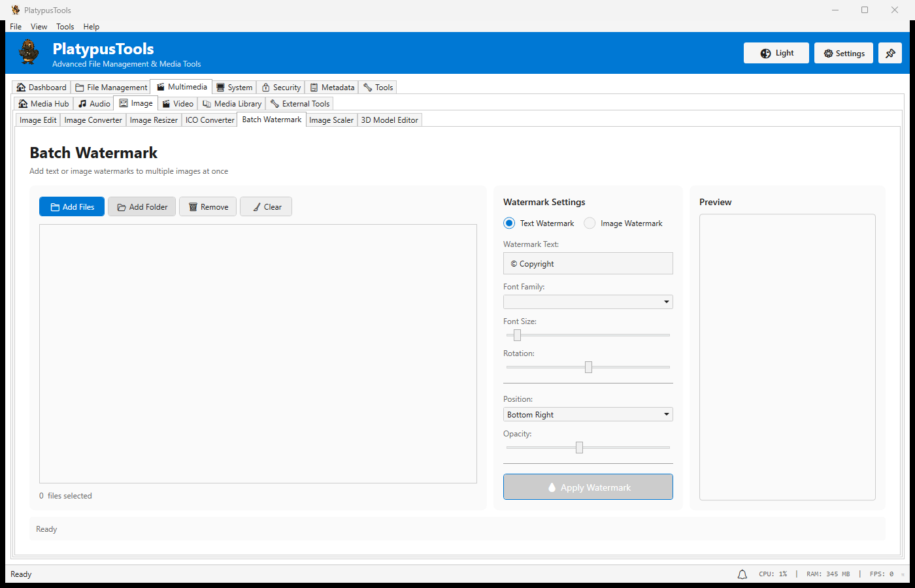Switch theme with the Light button
This screenshot has width=915, height=588.
[776, 54]
